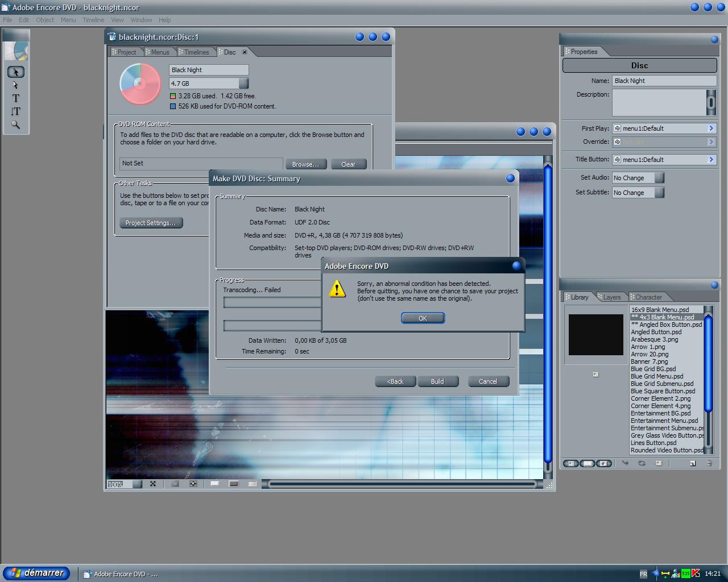The height and width of the screenshot is (582, 728).
Task: Click the Clear button for DVD-ROM content
Action: point(348,164)
